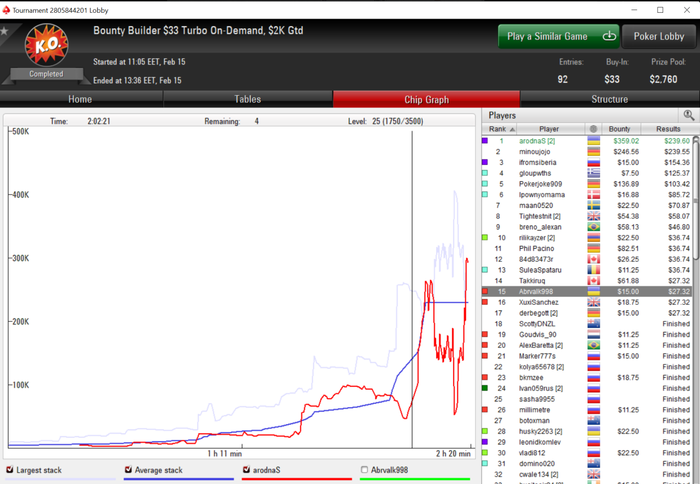Toggle the Largest stack checkbox
This screenshot has width=700, height=484.
(x=9, y=470)
